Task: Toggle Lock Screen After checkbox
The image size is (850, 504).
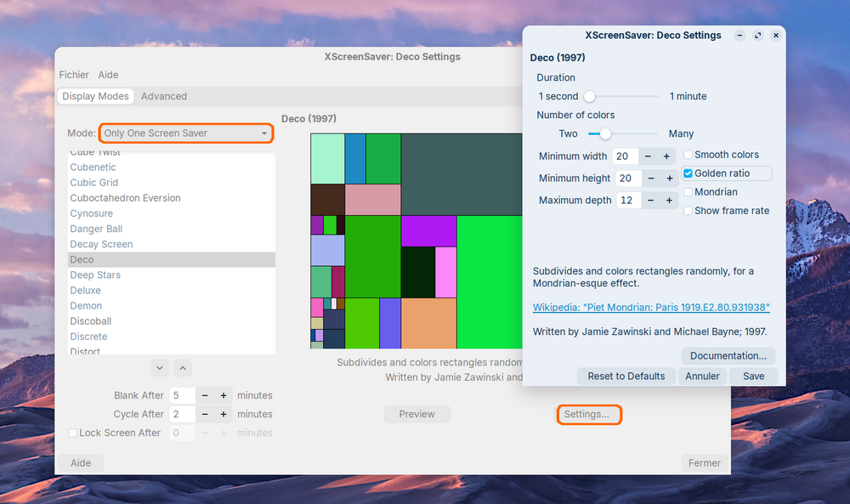Action: (73, 433)
